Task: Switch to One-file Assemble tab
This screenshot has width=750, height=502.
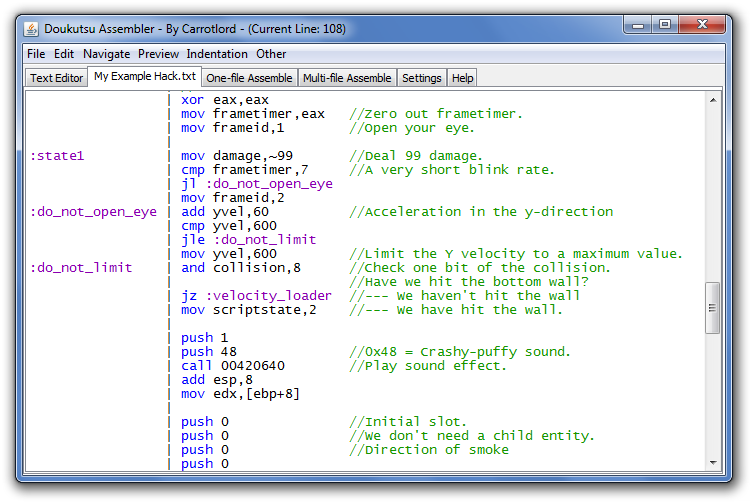Action: [x=249, y=78]
